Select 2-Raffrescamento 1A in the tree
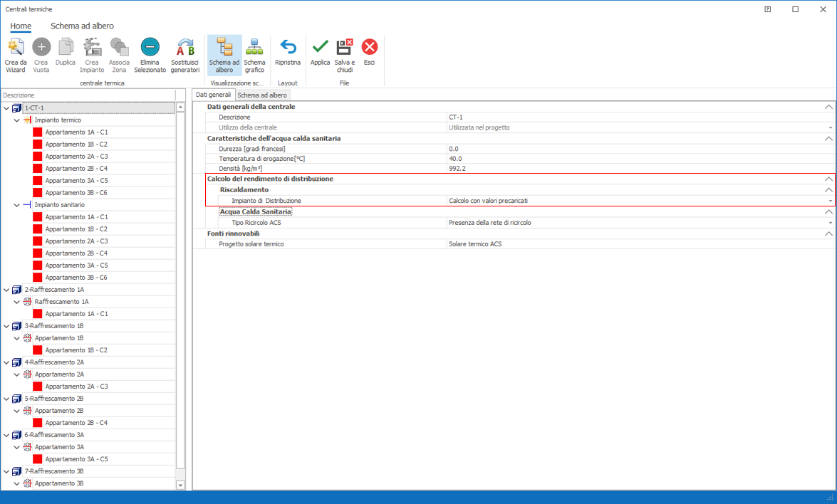This screenshot has height=504, width=837. tap(54, 290)
